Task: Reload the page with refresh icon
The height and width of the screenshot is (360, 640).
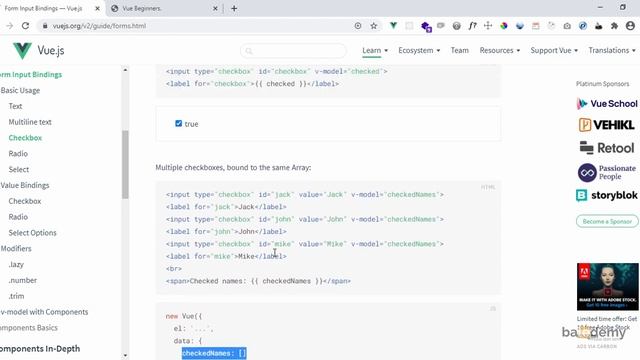Action: click(25, 26)
